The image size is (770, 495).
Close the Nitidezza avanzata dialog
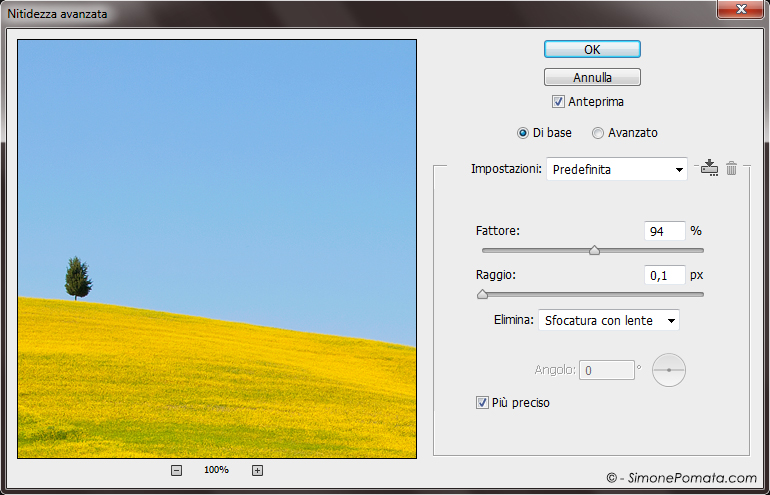[x=739, y=13]
